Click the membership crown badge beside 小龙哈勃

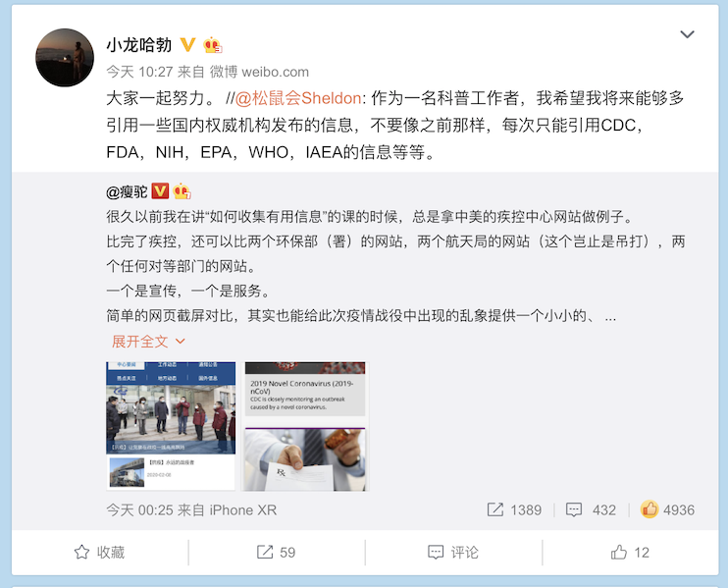point(213,45)
